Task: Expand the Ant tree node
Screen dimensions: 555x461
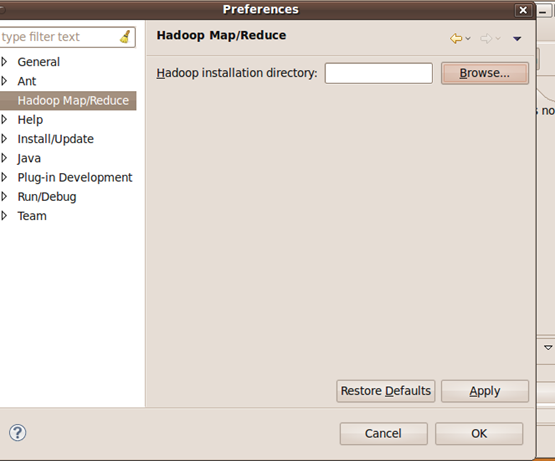Action: 4,81
